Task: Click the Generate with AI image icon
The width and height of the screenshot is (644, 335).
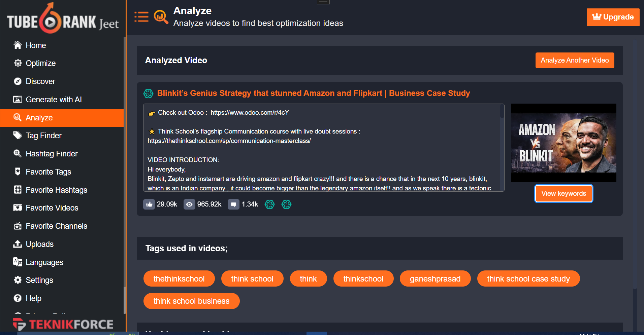Action: 18,99
